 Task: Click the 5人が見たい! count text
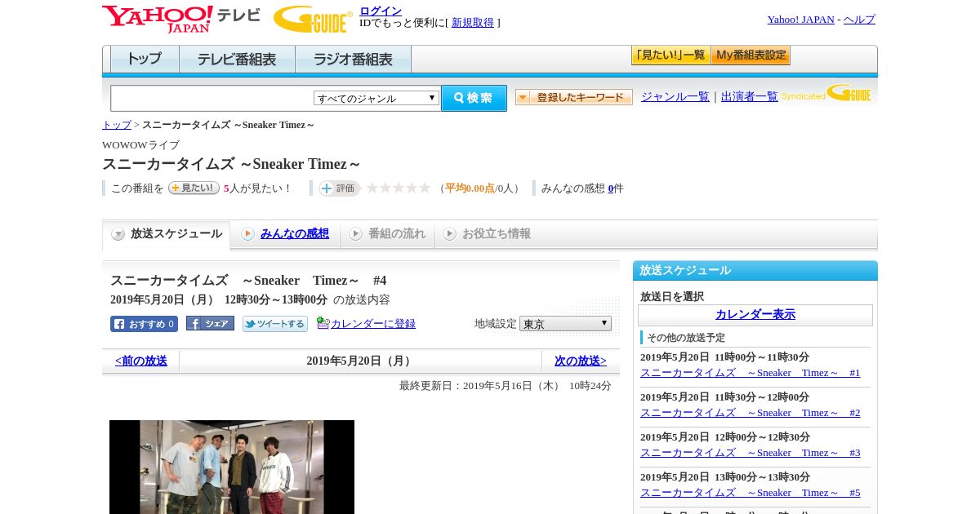(257, 188)
